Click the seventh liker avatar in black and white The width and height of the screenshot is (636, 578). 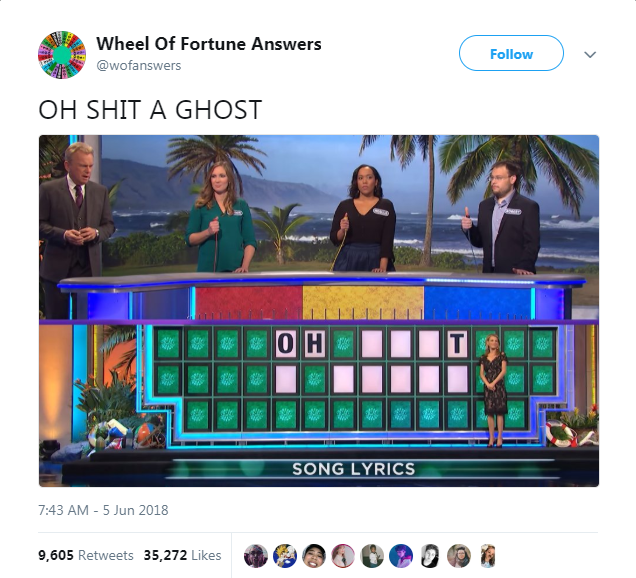430,555
